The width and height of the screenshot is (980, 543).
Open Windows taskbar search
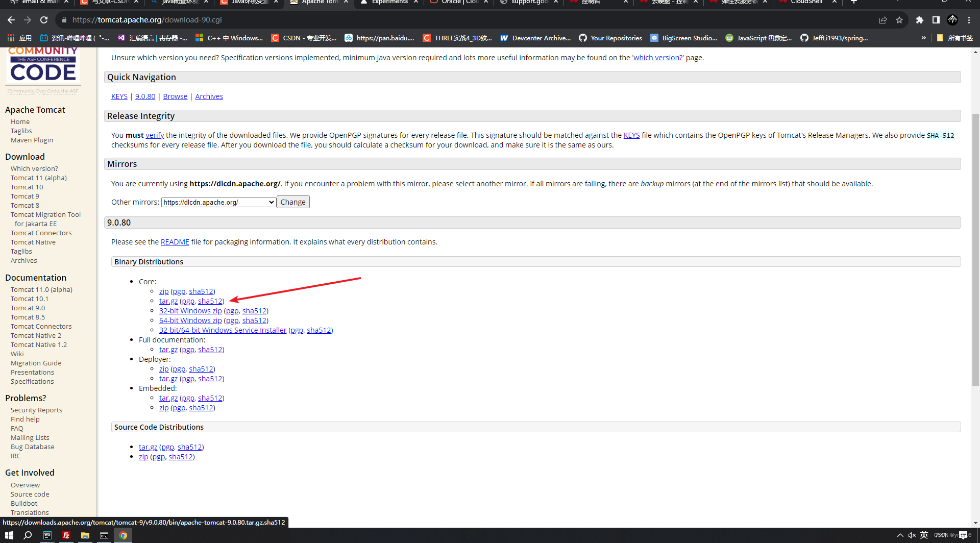pyautogui.click(x=28, y=535)
